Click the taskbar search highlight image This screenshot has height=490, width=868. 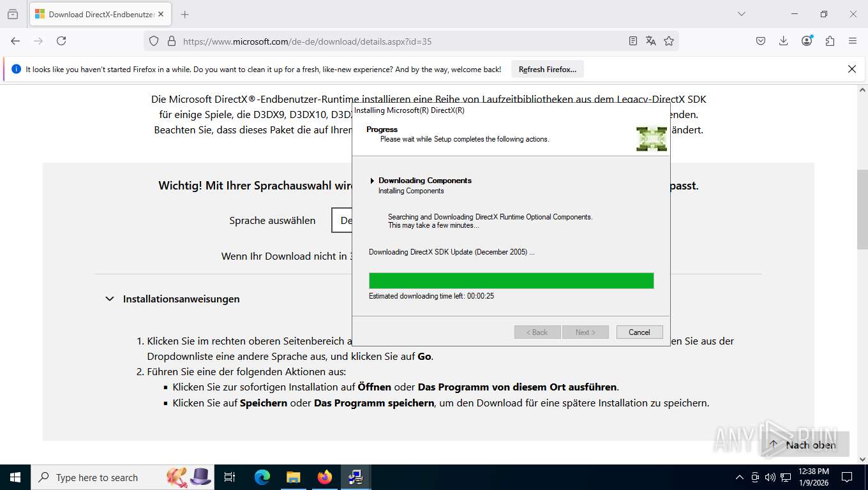pos(189,477)
